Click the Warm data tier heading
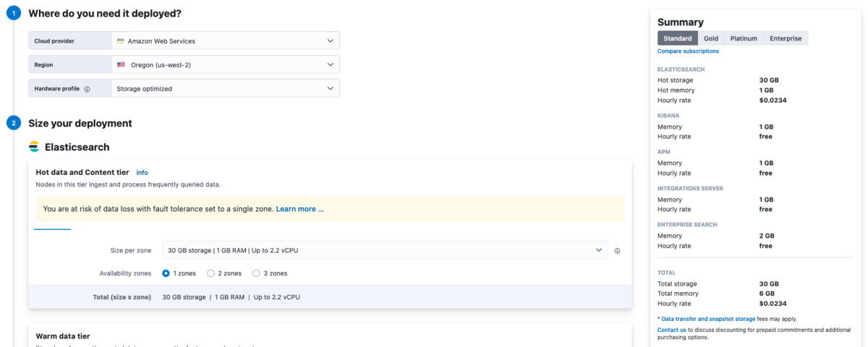The image size is (868, 347). coord(63,336)
